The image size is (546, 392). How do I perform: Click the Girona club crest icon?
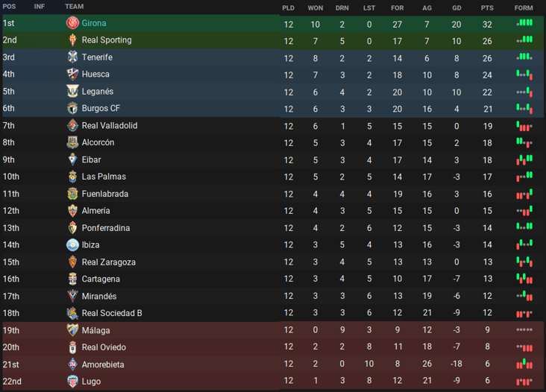click(72, 23)
